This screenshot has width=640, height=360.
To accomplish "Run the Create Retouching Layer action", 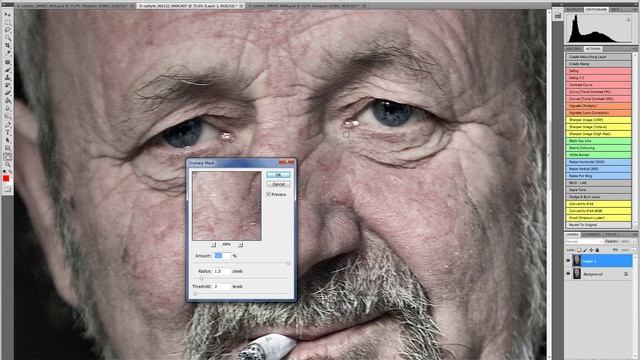I will pos(598,57).
